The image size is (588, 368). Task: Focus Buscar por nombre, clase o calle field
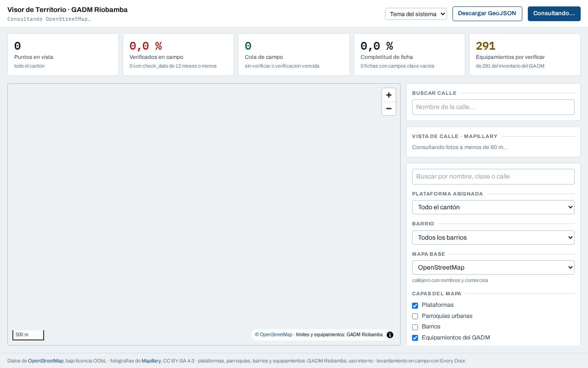click(x=493, y=177)
